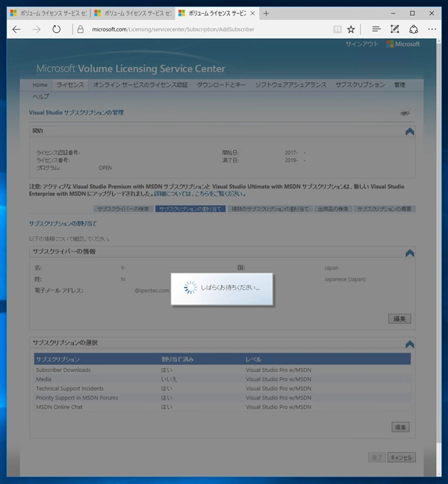Open a new tab with the plus icon

click(x=266, y=13)
